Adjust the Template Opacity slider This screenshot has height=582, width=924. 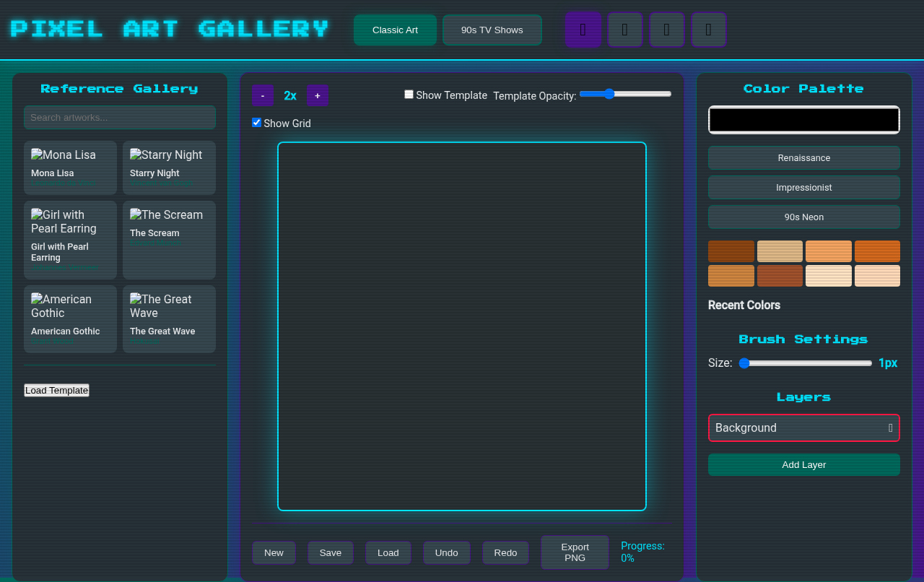coord(625,93)
